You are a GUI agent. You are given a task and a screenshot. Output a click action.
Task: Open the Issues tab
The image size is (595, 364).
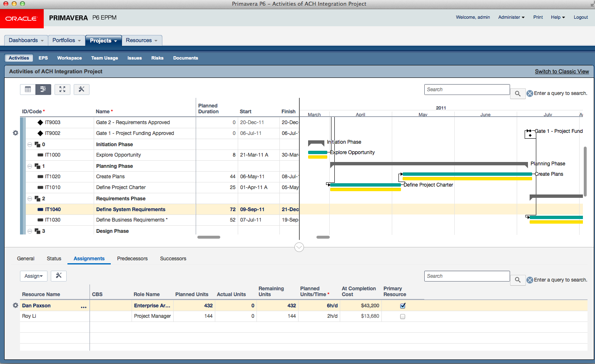(x=134, y=58)
